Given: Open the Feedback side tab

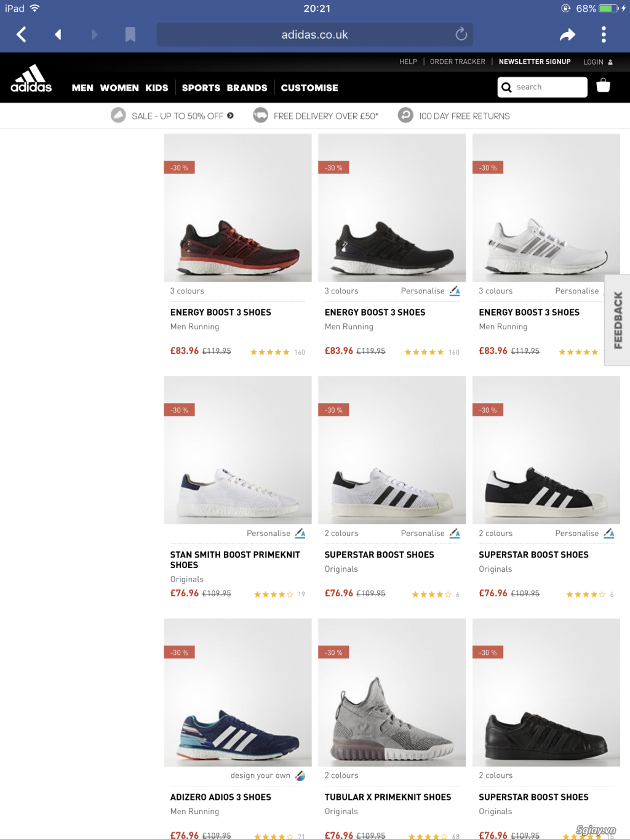Looking at the screenshot, I should point(618,320).
